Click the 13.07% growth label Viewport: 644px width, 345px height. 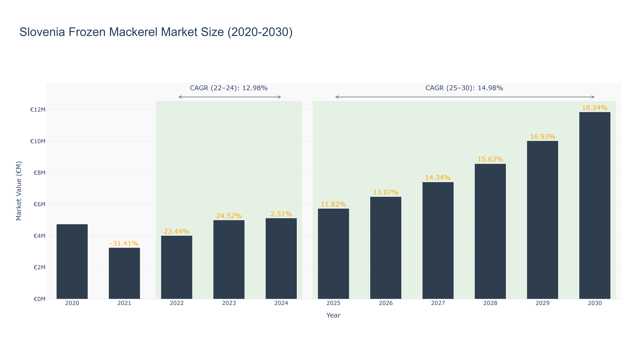click(x=386, y=192)
